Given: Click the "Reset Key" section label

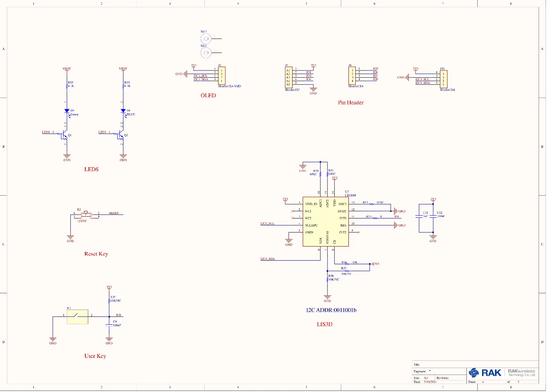Looking at the screenshot, I should point(96,254).
